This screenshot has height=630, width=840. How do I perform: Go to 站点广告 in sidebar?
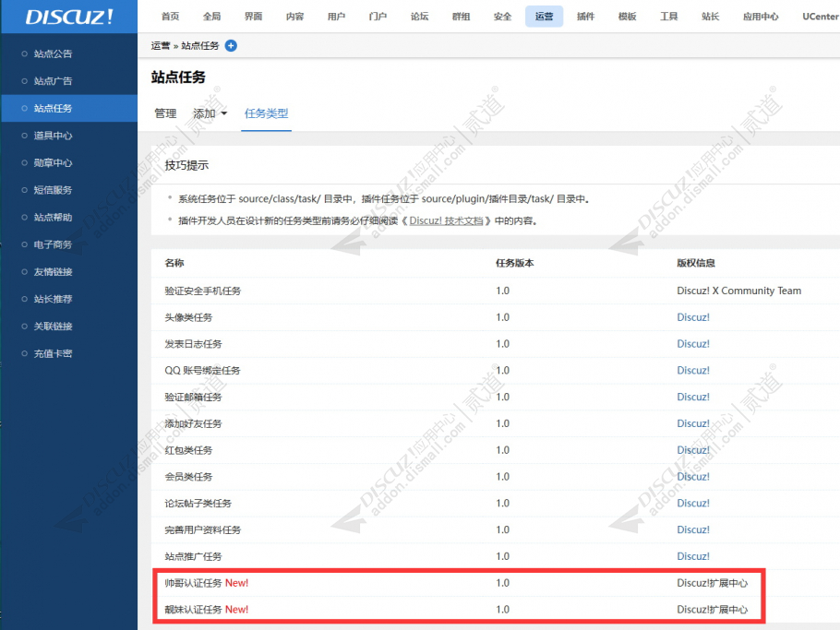point(53,81)
